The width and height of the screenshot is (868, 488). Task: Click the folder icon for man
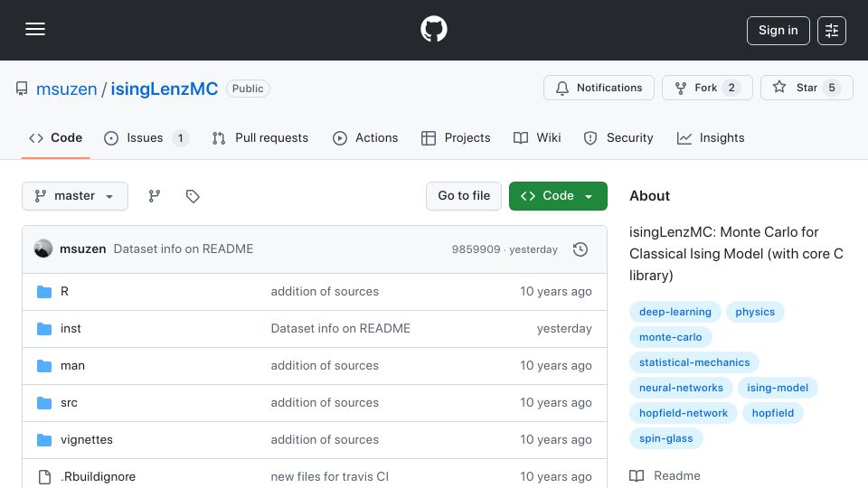point(44,366)
